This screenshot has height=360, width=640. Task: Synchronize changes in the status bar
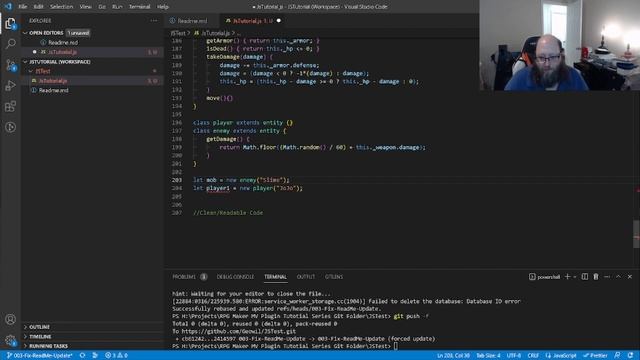tap(82, 356)
